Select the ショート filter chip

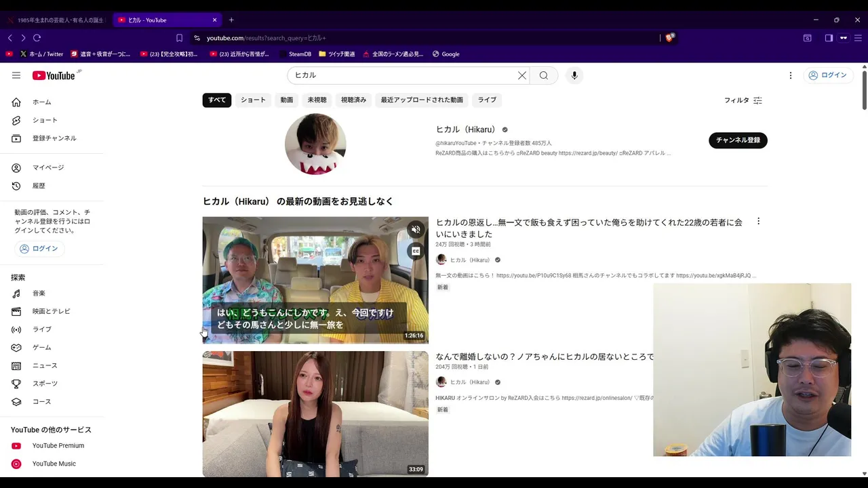tap(253, 100)
